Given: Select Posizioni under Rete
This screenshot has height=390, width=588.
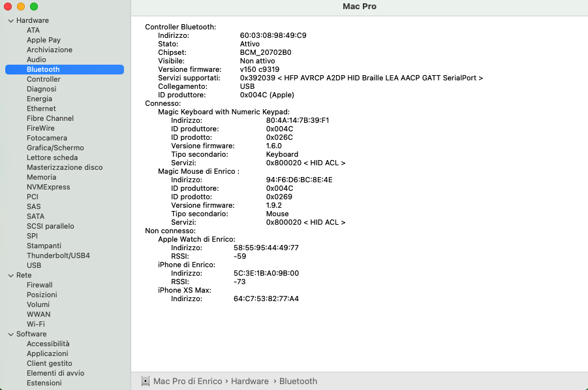Looking at the screenshot, I should coord(42,295).
